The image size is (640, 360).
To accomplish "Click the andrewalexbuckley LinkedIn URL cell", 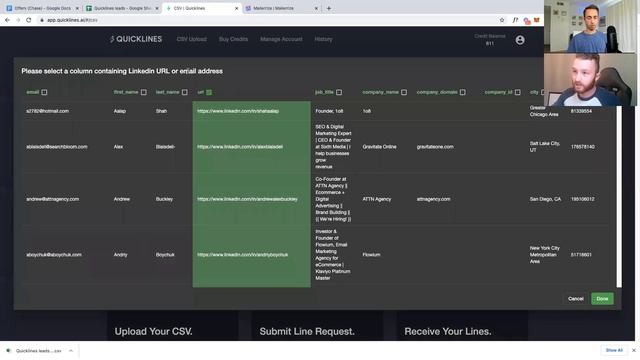I will click(x=251, y=199).
